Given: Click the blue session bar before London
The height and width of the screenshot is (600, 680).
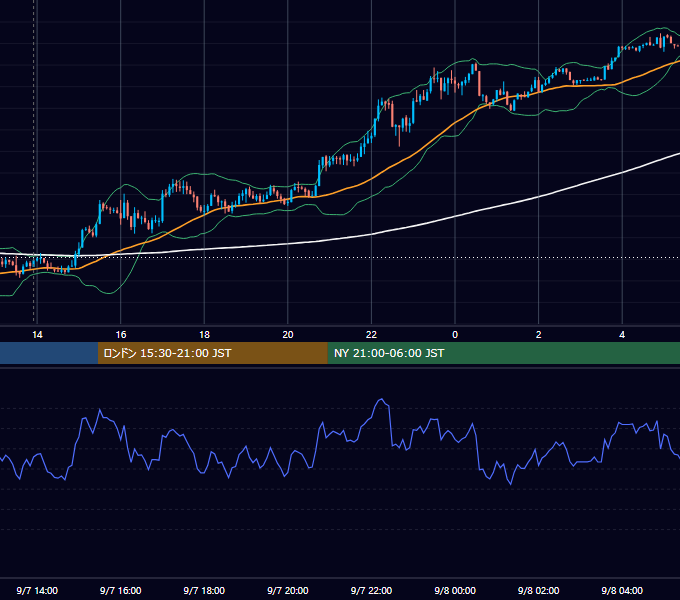Looking at the screenshot, I should (x=49, y=353).
